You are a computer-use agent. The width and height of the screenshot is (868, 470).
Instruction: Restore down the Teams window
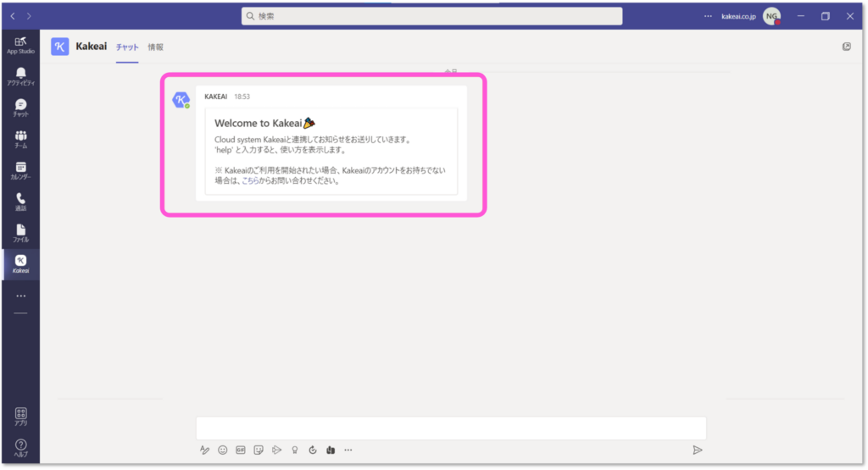tap(826, 16)
